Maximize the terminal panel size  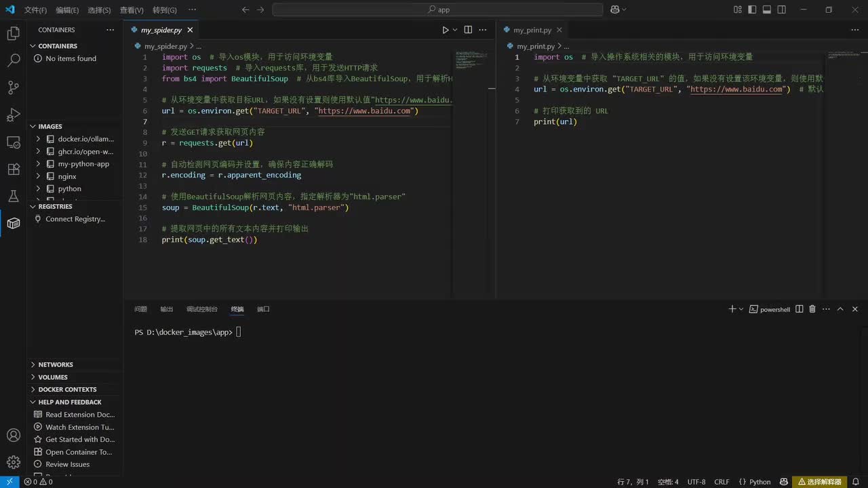(x=840, y=309)
